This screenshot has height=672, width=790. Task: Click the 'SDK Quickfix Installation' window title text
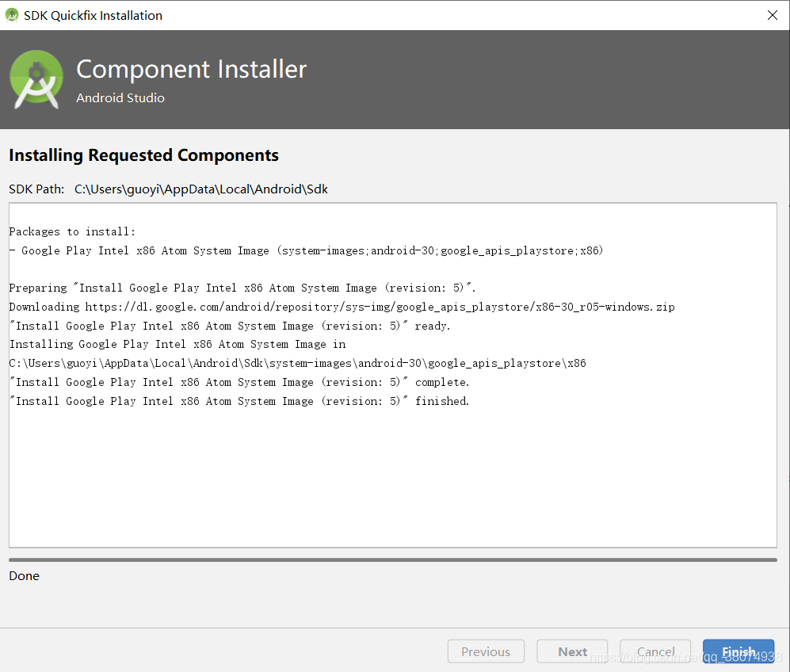click(x=94, y=16)
